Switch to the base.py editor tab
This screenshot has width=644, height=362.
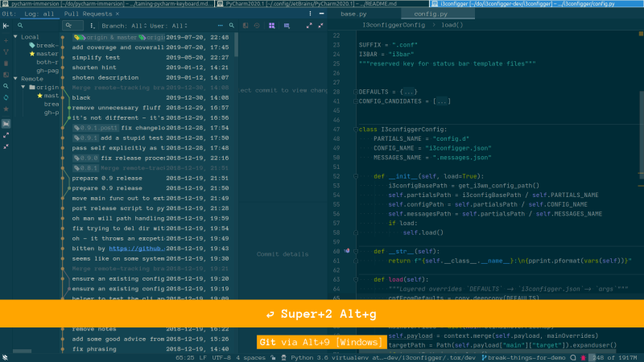(353, 14)
